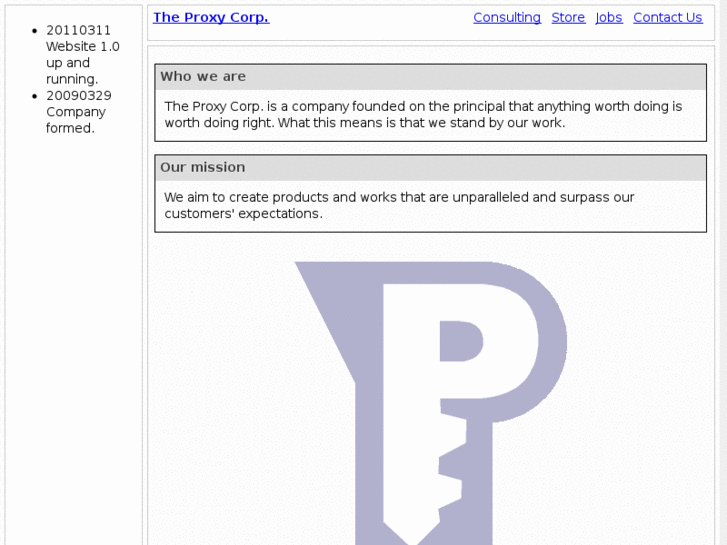
Task: Open the Consulting page
Action: tap(507, 17)
